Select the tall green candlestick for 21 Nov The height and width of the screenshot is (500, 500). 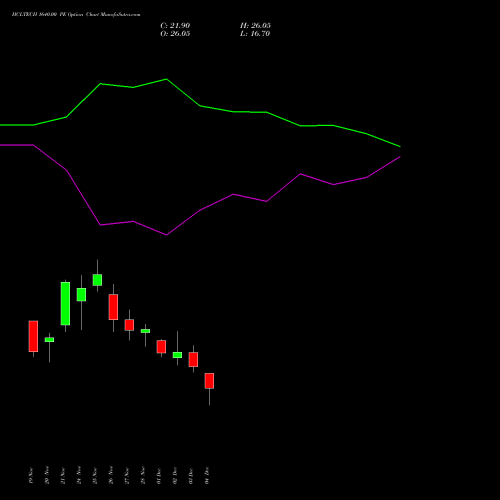click(65, 303)
